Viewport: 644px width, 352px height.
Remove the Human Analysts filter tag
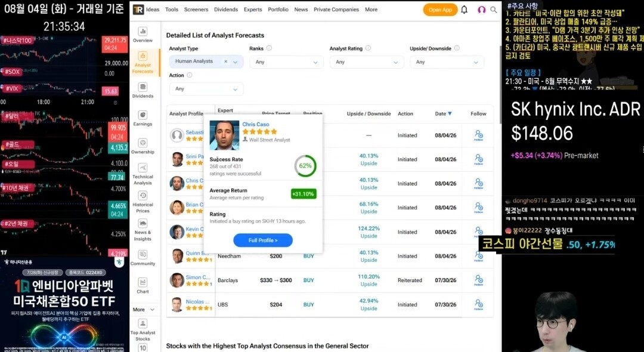pos(225,61)
